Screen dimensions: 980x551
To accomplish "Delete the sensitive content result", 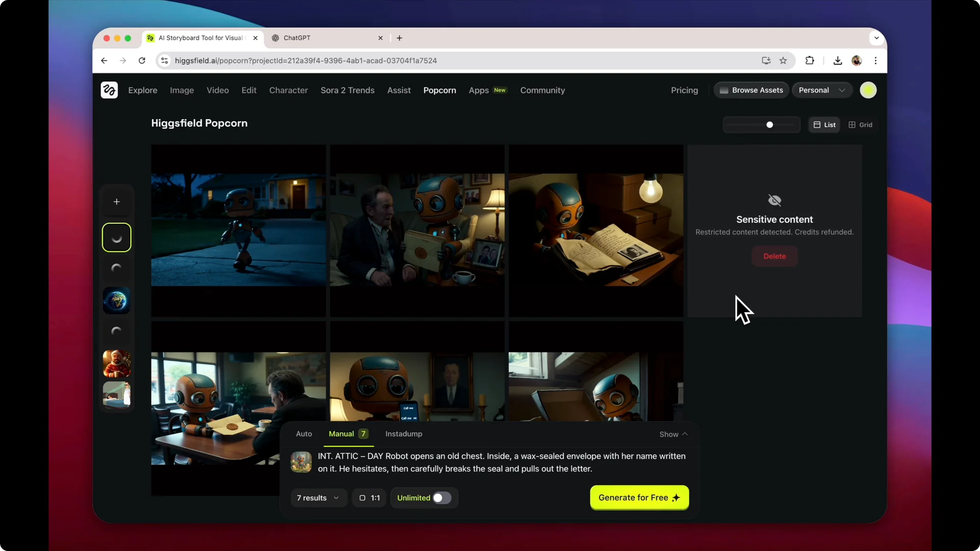I will tap(774, 256).
